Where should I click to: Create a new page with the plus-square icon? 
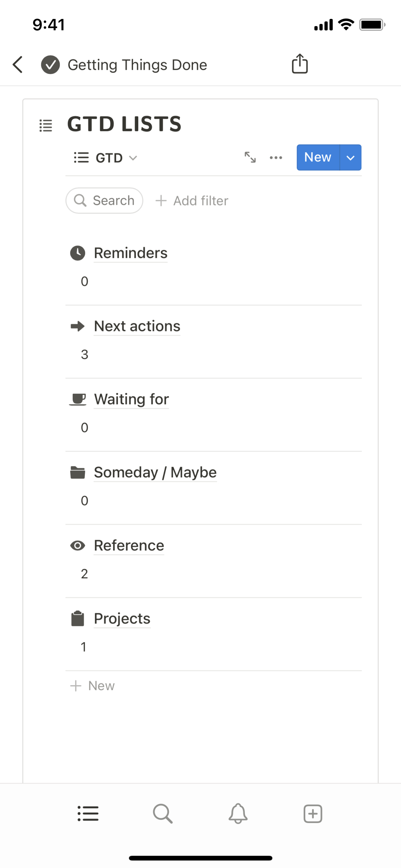[x=313, y=813]
